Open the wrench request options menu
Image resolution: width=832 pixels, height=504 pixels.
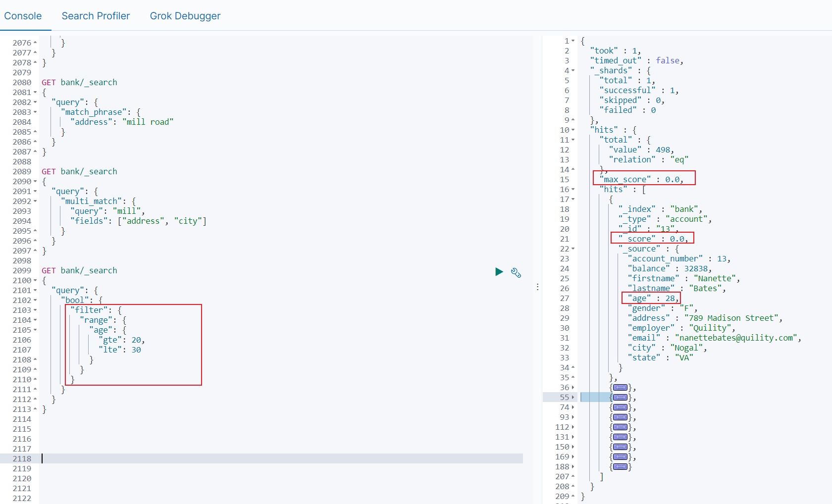pos(516,273)
